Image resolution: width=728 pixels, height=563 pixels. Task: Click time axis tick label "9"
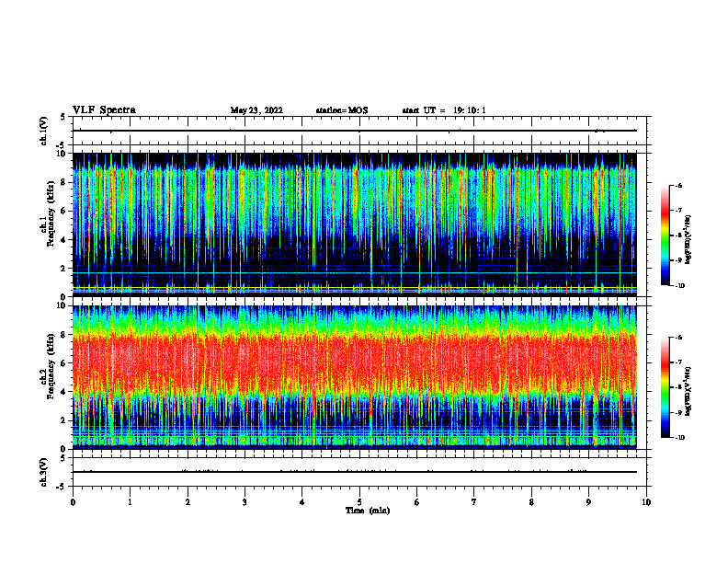pyautogui.click(x=588, y=502)
